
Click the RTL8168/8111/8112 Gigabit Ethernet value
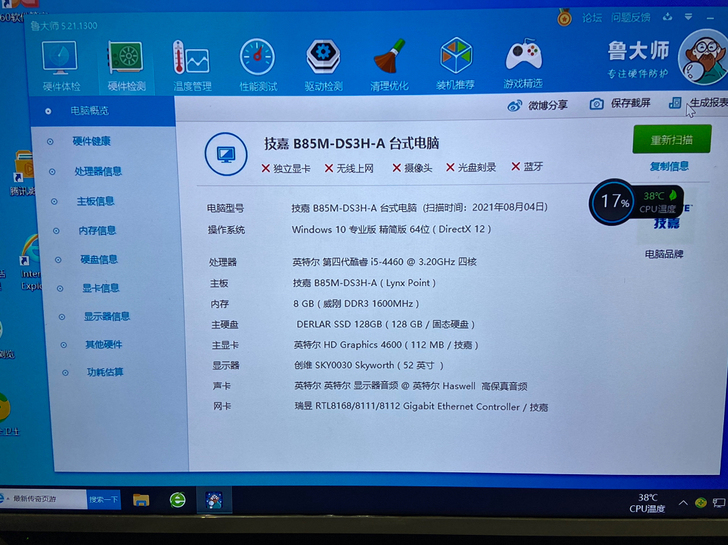coord(421,407)
